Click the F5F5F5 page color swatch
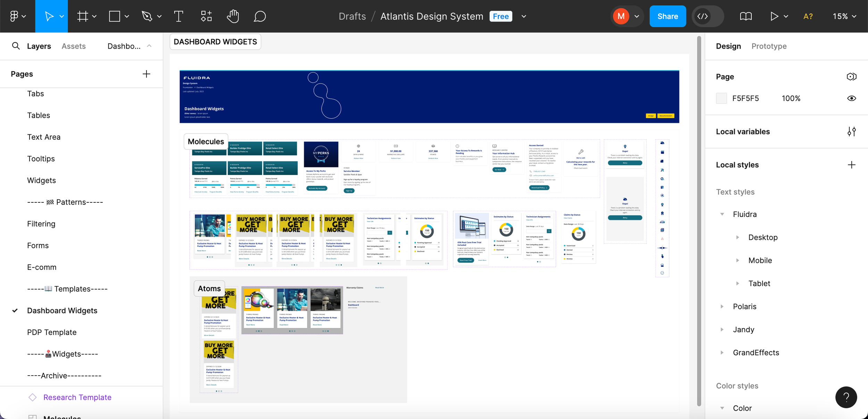 721,98
